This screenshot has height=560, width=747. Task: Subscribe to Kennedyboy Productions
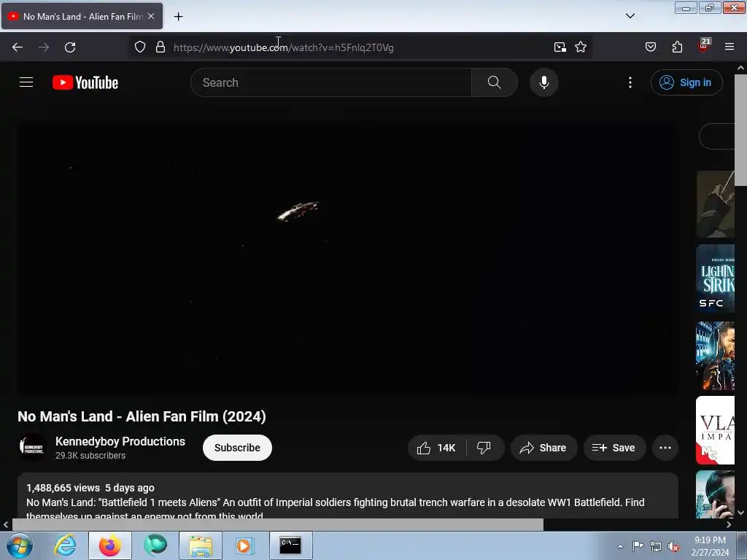237,448
